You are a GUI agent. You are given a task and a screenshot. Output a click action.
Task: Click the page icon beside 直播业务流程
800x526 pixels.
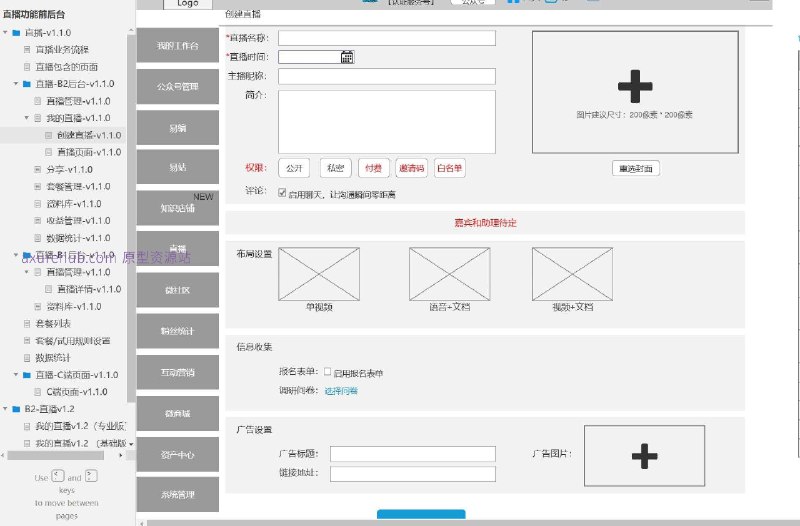pos(27,49)
